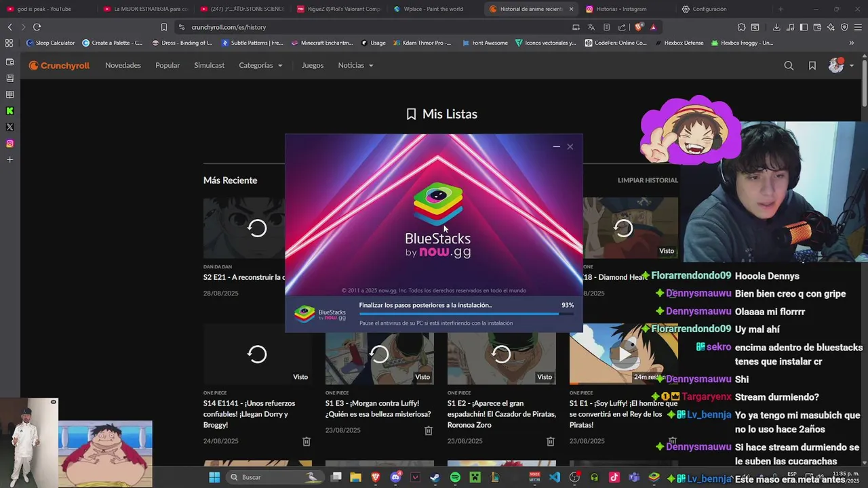Open Brave Shields lion icon
Viewport: 868px width, 488px height.
(x=638, y=27)
